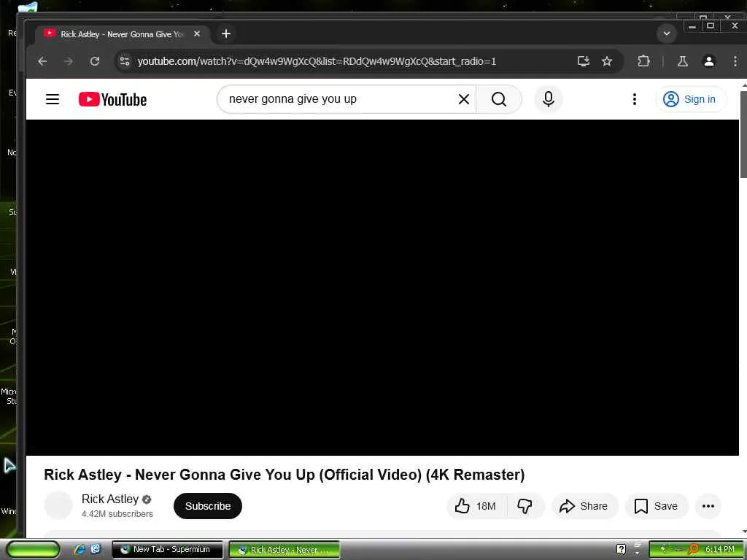Screen dimensions: 747x560
Task: Click the black video player area
Action: 382,287
